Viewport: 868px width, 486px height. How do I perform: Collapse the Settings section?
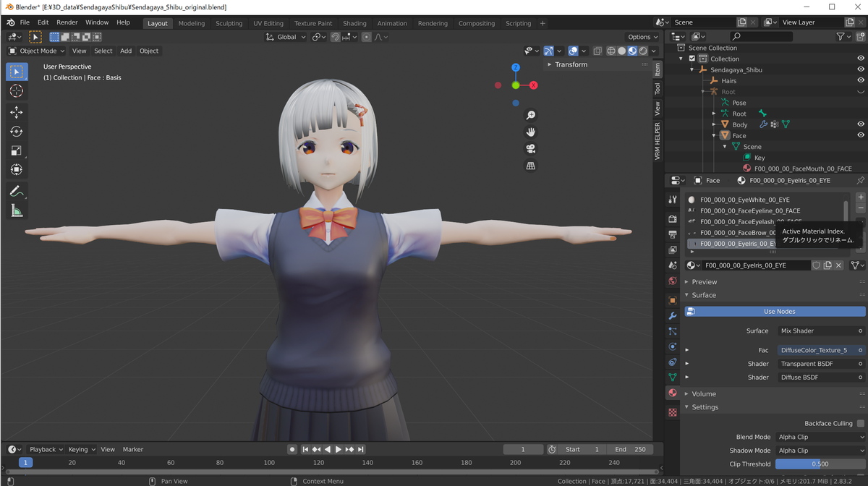[x=705, y=407]
